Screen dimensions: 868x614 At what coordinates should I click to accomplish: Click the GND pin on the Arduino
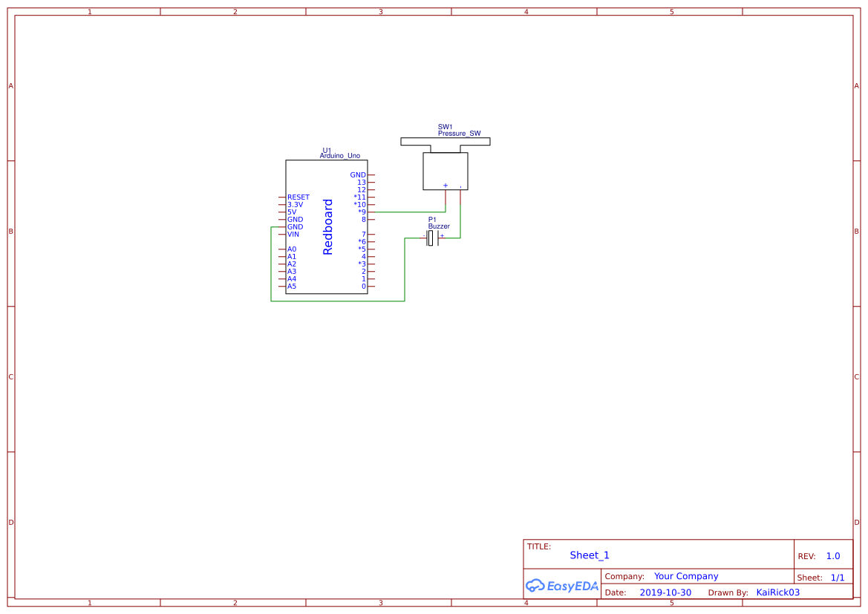tap(357, 174)
